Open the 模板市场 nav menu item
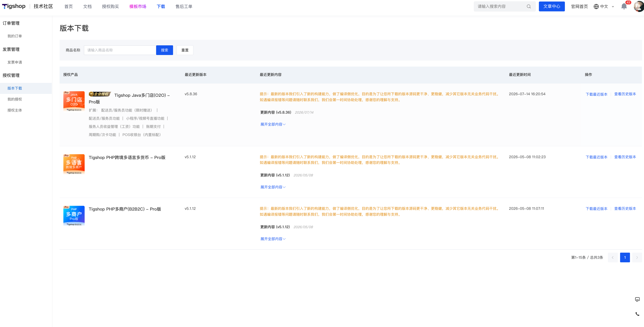This screenshot has height=327, width=644. 138,6
